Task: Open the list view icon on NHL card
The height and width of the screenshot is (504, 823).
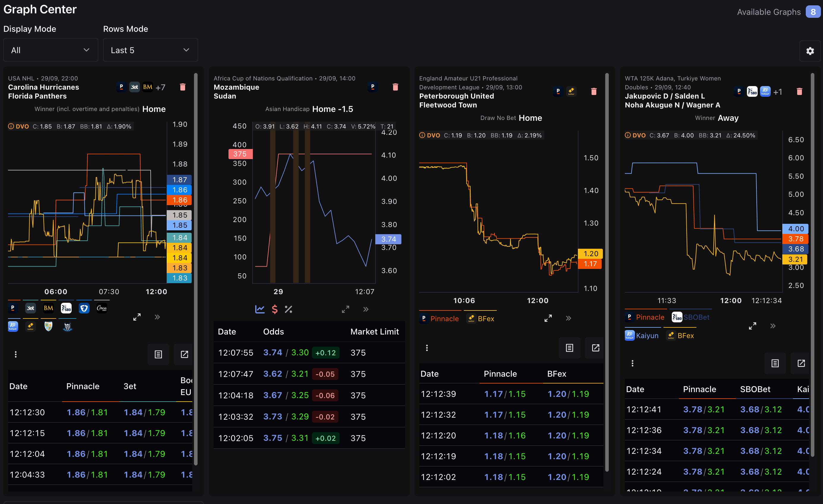Action: click(x=158, y=354)
